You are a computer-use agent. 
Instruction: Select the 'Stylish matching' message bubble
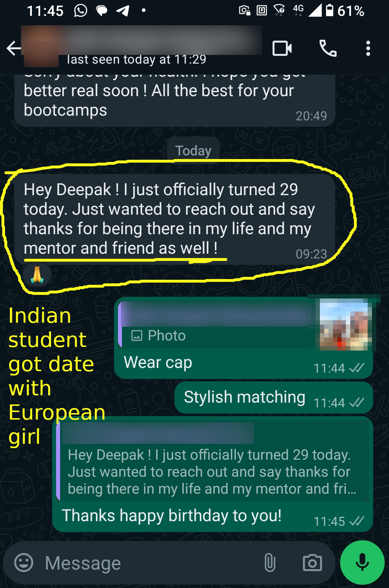click(274, 398)
